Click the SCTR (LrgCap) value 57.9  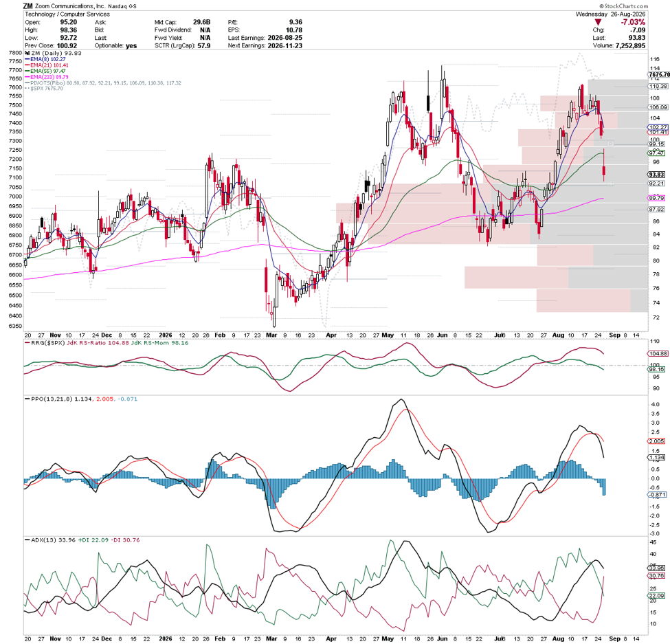point(204,46)
